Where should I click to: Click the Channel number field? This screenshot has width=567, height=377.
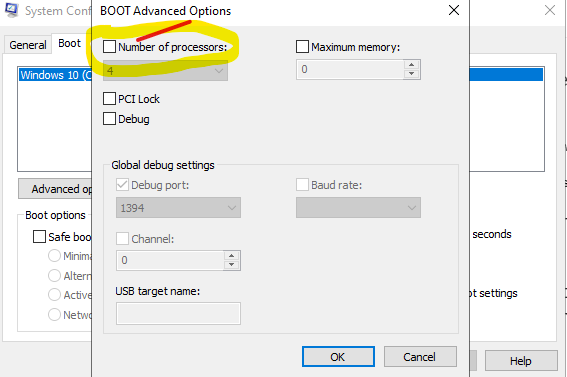point(170,260)
